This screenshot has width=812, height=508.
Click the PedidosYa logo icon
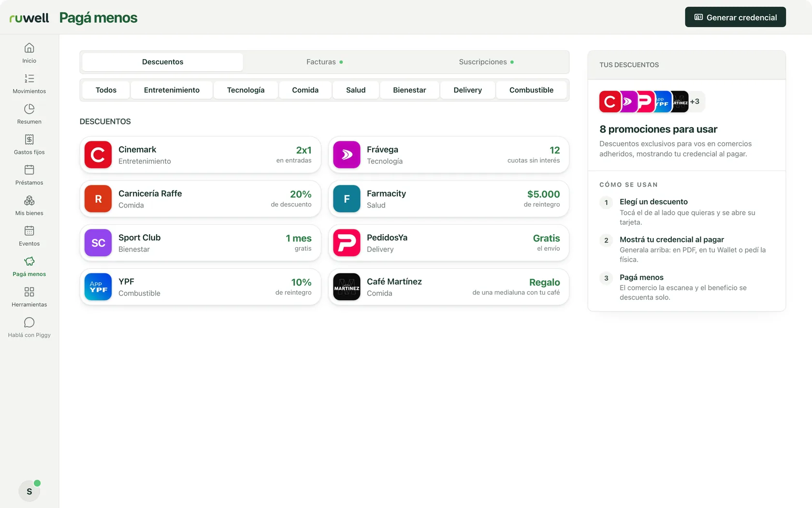[347, 243]
